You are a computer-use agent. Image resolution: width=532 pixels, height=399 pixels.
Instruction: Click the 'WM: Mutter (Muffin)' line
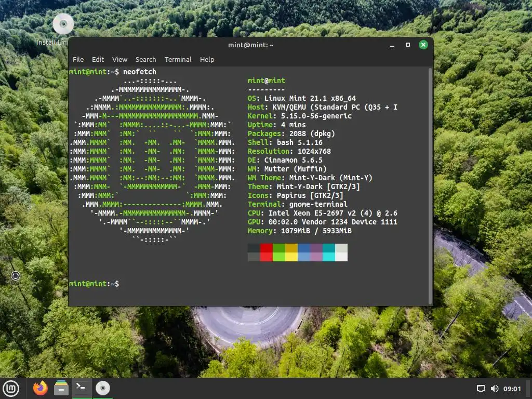pos(287,169)
